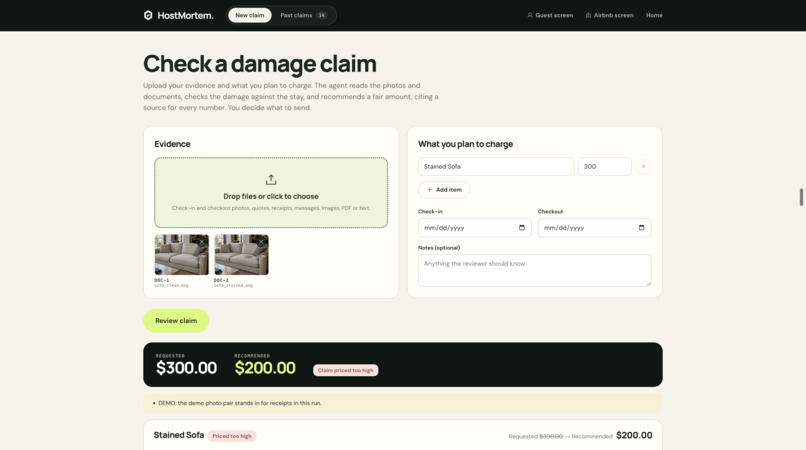
Task: Click the upload arrow icon
Action: 271,179
